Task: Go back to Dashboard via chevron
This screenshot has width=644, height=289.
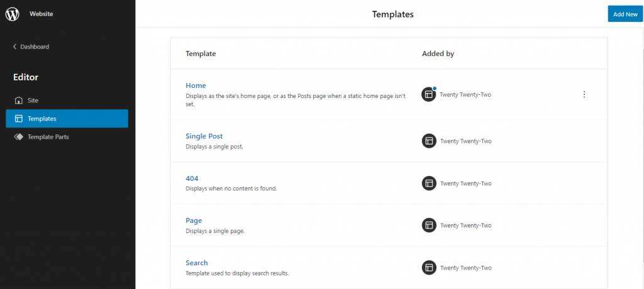Action: coord(15,46)
